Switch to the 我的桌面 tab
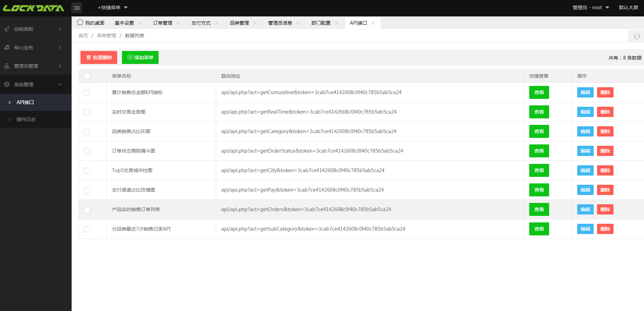 tap(91, 23)
